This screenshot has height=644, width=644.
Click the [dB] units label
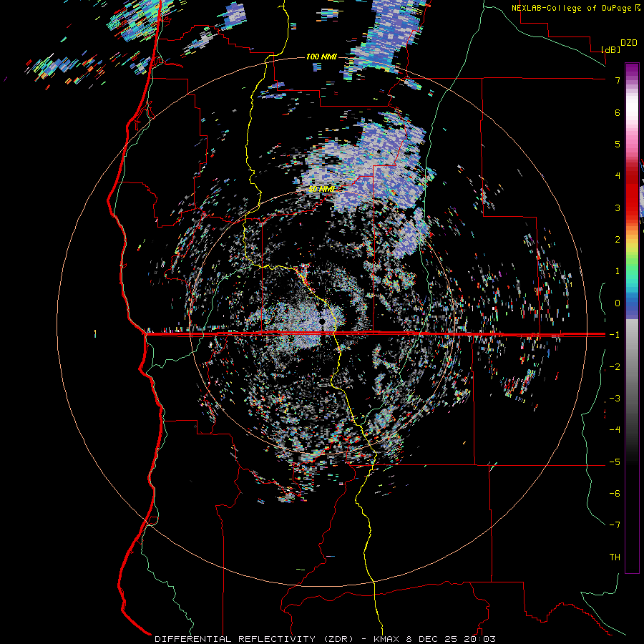point(611,49)
